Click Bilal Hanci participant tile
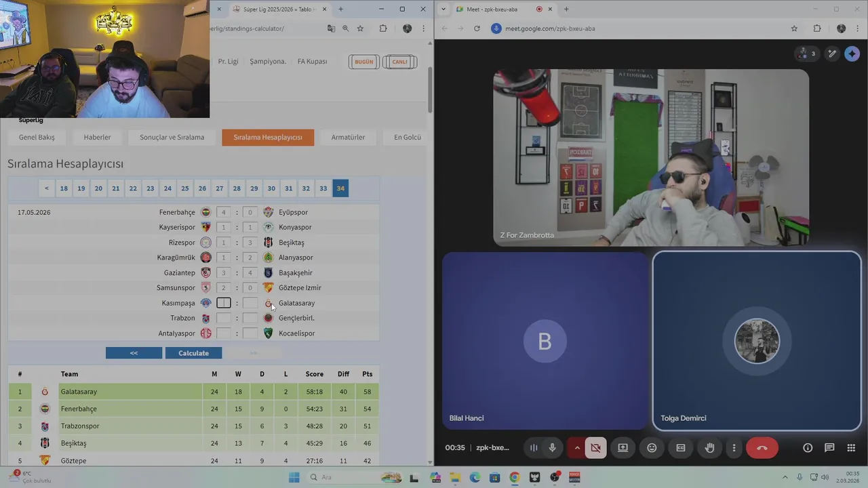The image size is (868, 488). (x=545, y=341)
